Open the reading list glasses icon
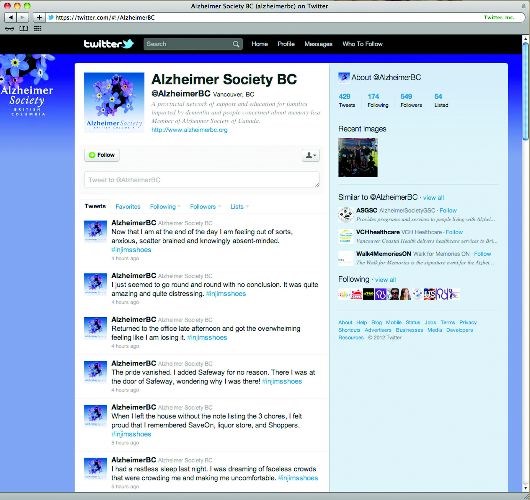This screenshot has width=530, height=500. [9, 29]
